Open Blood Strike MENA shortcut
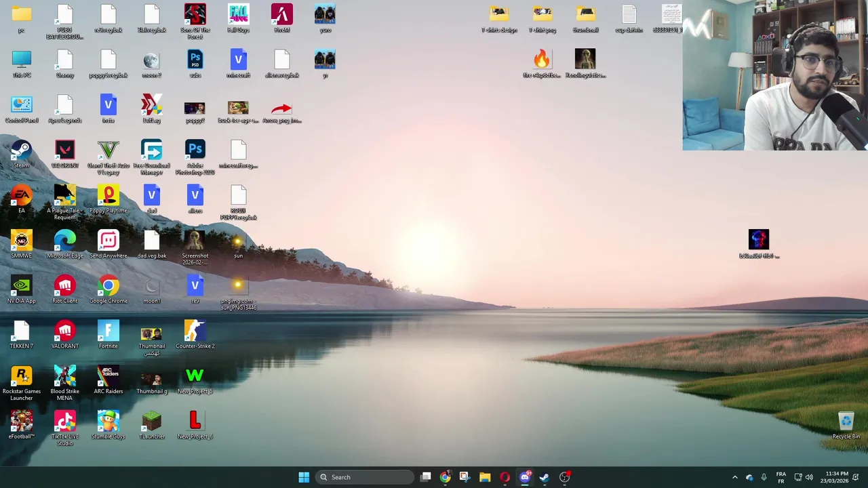This screenshot has height=488, width=868. (65, 384)
